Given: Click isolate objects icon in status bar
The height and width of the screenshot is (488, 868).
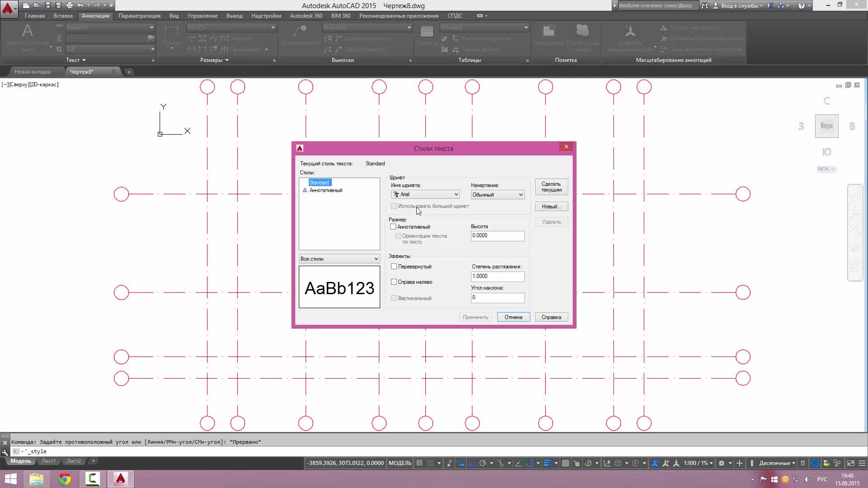Looking at the screenshot, I should pos(837,463).
